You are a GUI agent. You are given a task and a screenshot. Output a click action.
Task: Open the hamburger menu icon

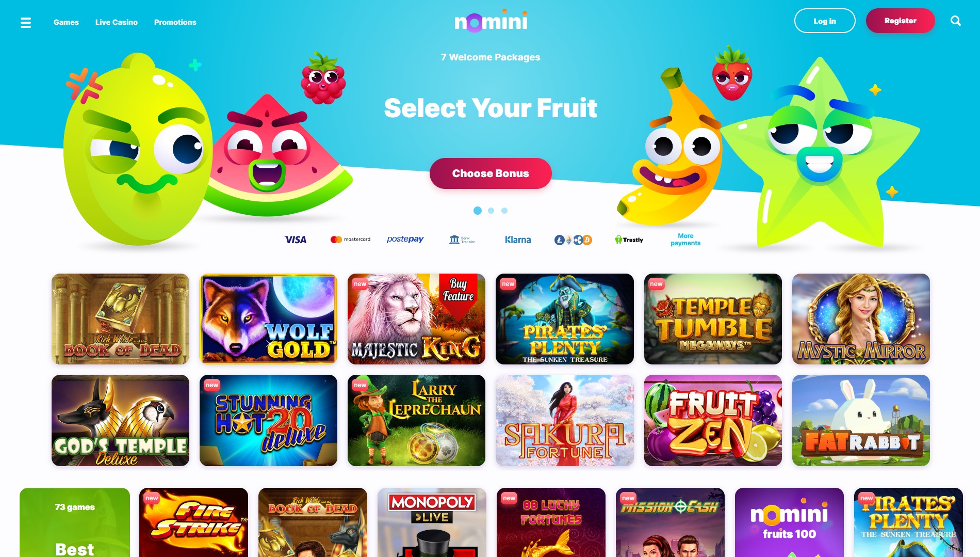point(26,22)
